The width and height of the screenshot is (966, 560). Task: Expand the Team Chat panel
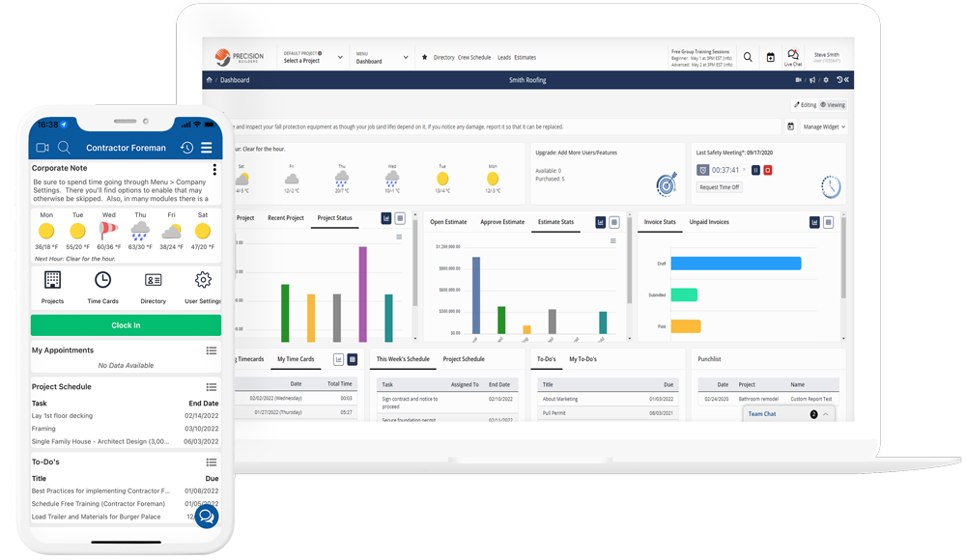827,414
